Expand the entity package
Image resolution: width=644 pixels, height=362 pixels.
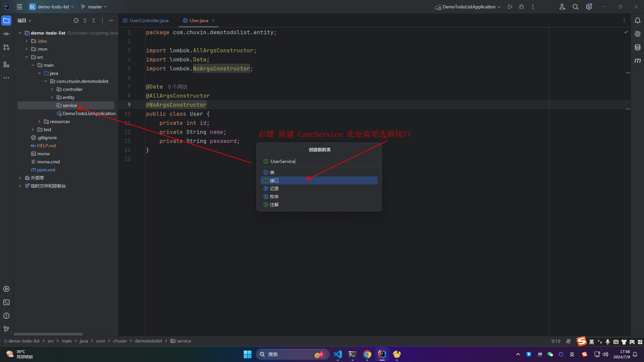pos(52,97)
